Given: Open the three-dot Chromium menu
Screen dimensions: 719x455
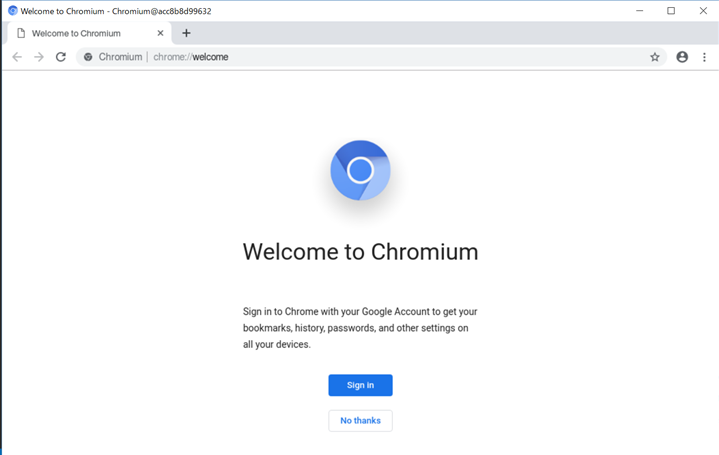Looking at the screenshot, I should (704, 57).
